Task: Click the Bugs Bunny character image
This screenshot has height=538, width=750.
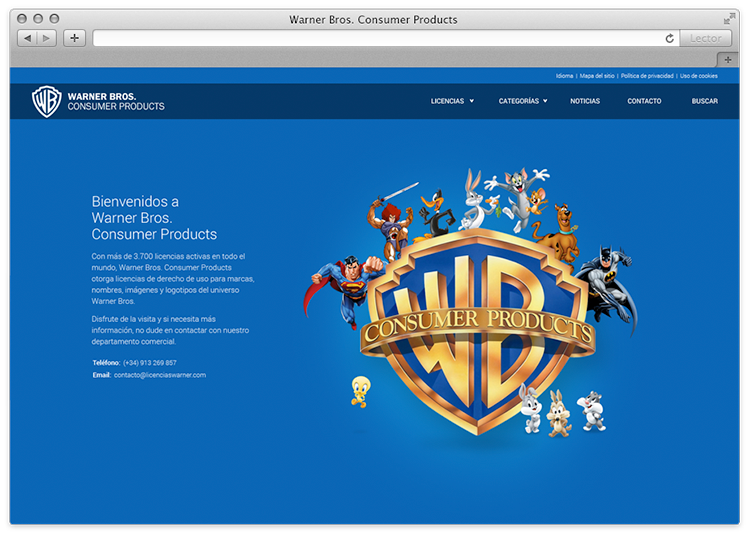Action: [476, 201]
